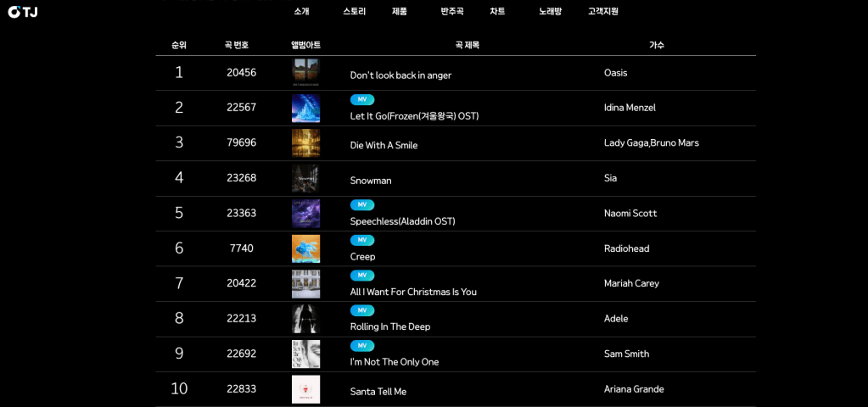
Task: Click the Santa Tell Me album cover
Action: pos(305,389)
